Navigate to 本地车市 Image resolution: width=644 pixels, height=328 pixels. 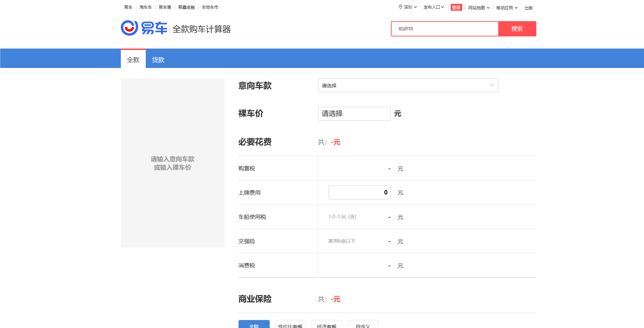210,7
